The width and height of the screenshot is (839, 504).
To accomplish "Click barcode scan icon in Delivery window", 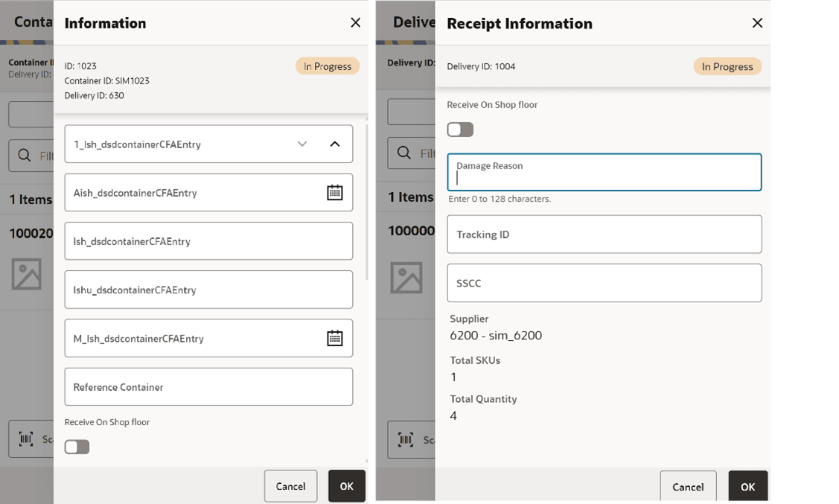I will [406, 440].
